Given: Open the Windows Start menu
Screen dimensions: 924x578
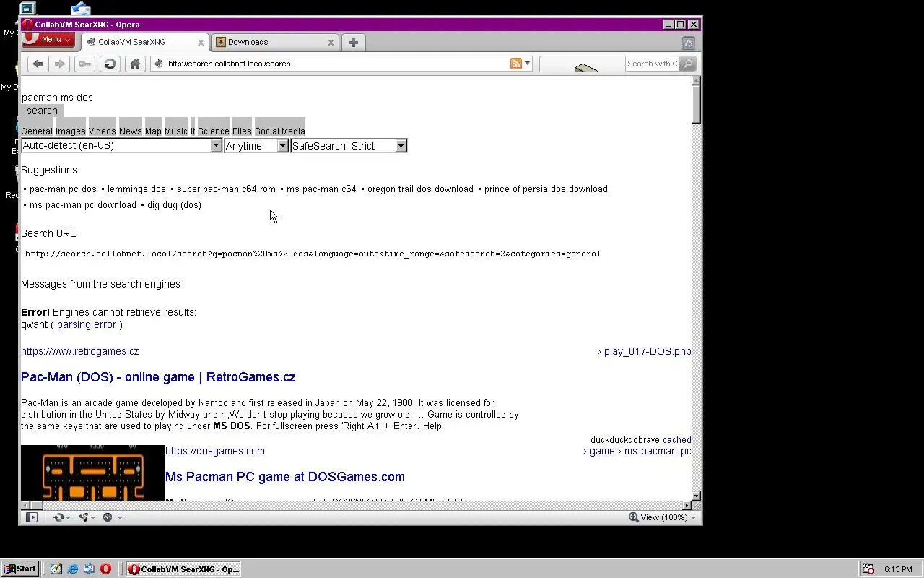Looking at the screenshot, I should click(x=20, y=569).
